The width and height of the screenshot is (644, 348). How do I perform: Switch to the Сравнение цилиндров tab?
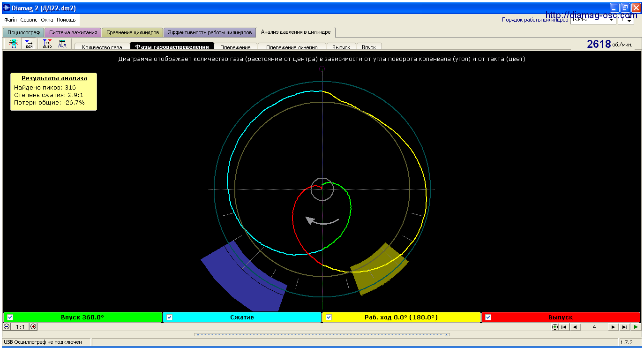tap(133, 32)
